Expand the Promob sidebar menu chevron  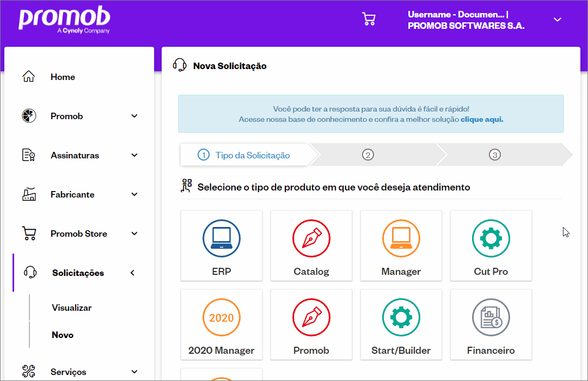(x=134, y=116)
